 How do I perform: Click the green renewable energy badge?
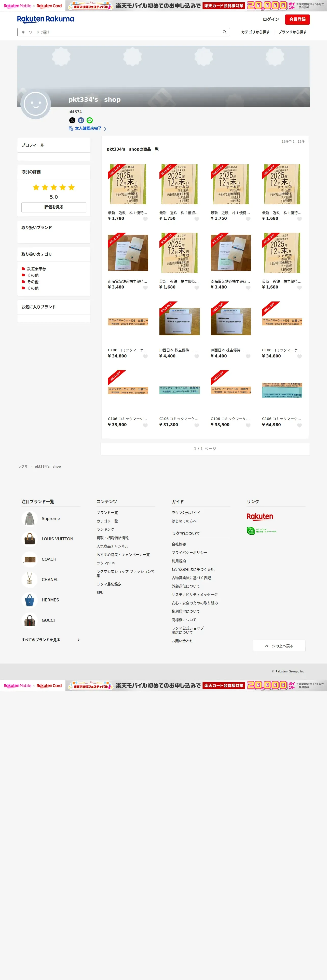click(261, 531)
